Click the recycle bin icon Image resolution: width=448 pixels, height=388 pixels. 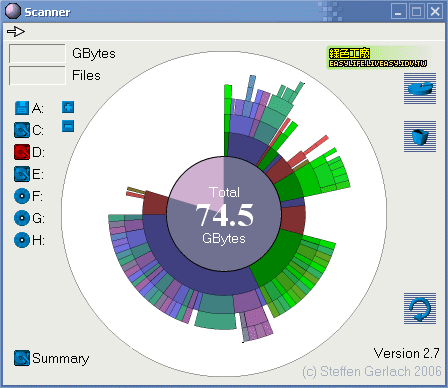pos(420,136)
